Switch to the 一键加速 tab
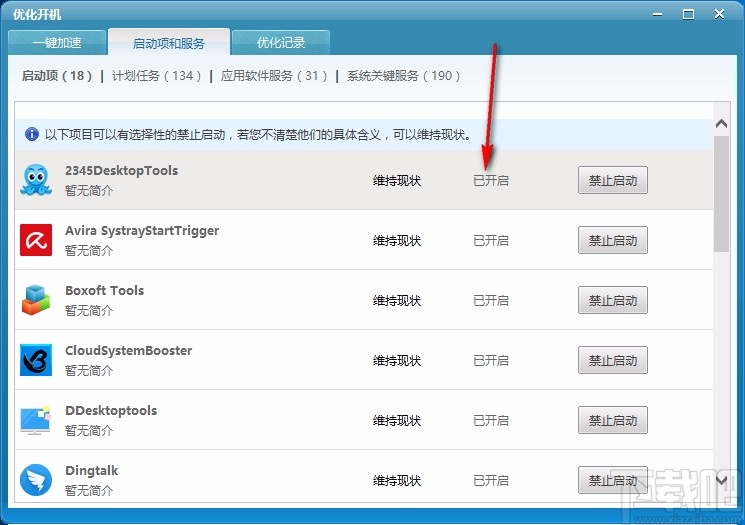745x525 pixels. (57, 43)
